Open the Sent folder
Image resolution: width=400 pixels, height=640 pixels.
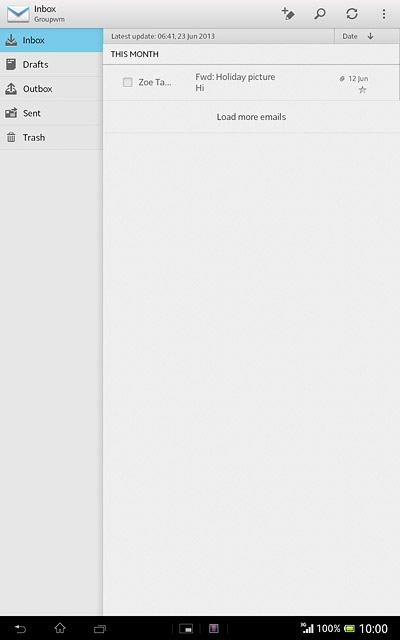click(x=51, y=113)
